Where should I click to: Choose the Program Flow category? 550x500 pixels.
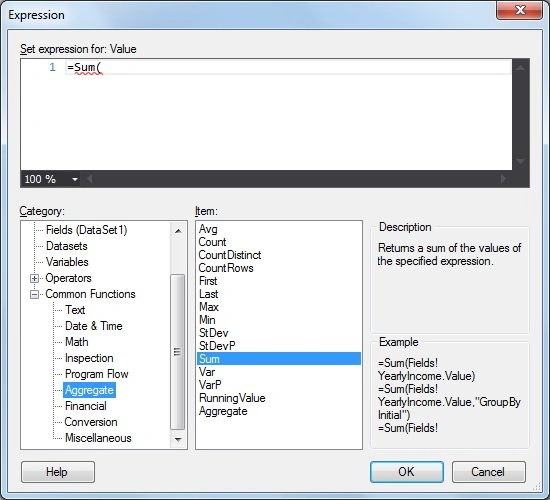coord(96,374)
